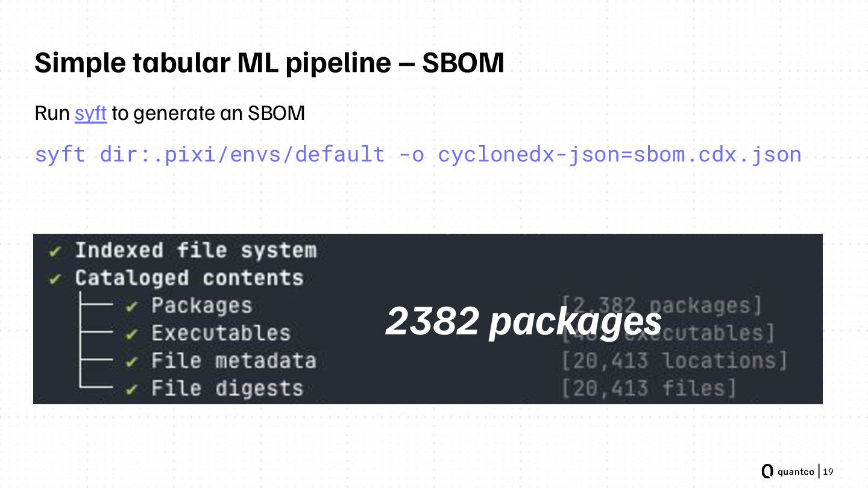Click the slide title mentioning SBOM
Viewport: 868px width, 488px height.
269,63
